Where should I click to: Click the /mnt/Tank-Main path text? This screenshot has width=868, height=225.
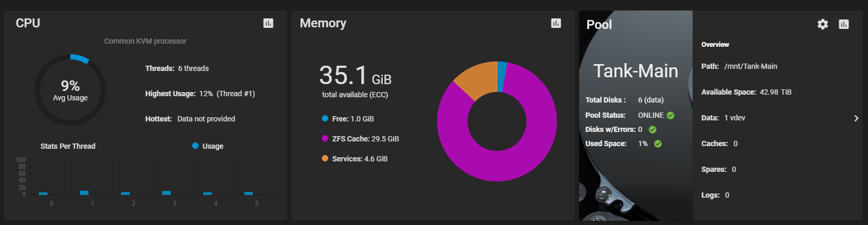click(750, 66)
